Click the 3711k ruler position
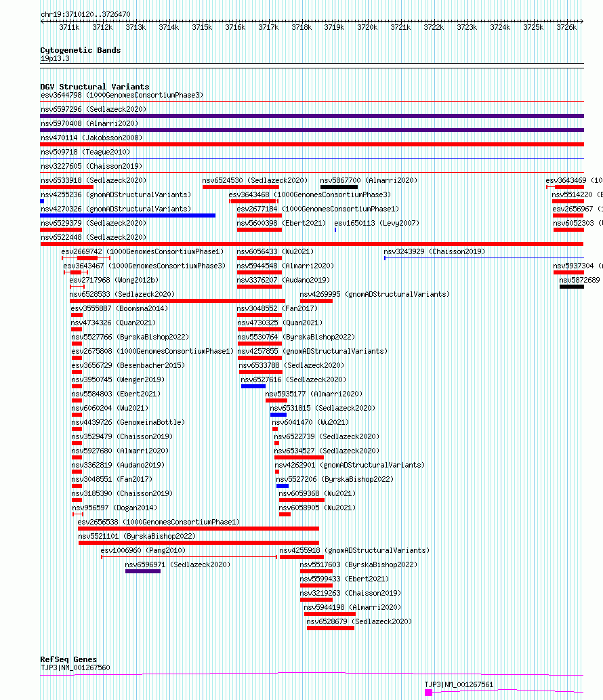Image resolution: width=603 pixels, height=700 pixels. pos(69,28)
